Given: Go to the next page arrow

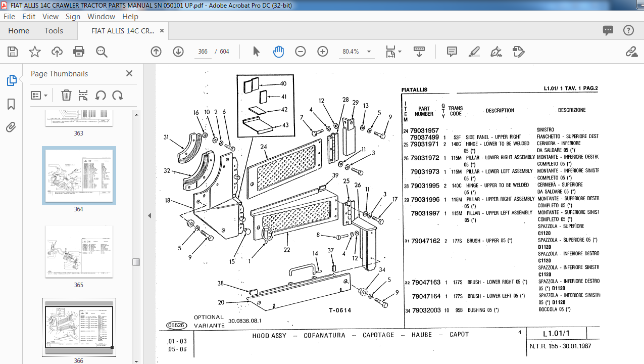Looking at the screenshot, I should pos(178,52).
